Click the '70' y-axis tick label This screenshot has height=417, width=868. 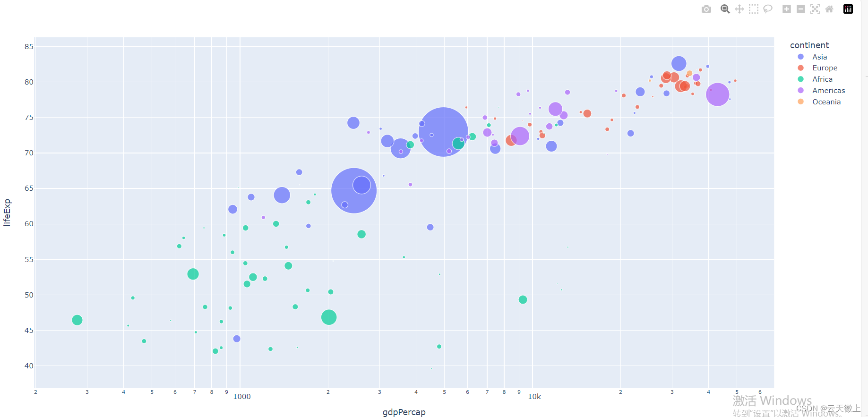click(29, 153)
